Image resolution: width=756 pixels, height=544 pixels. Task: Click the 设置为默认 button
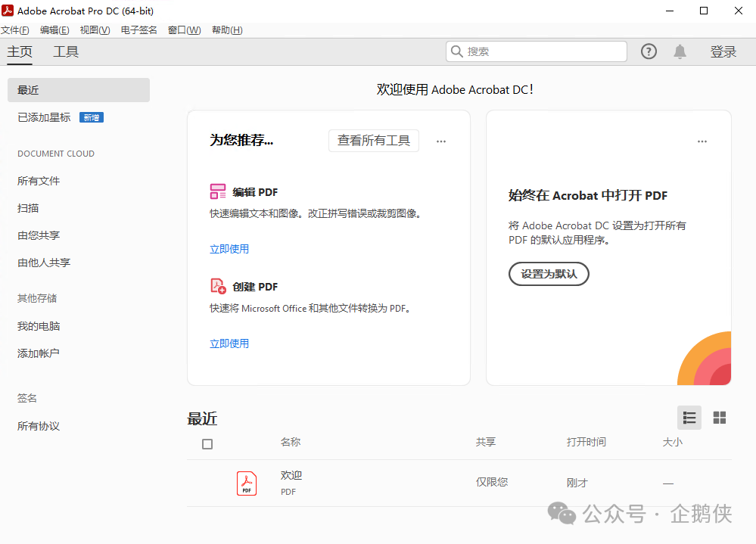pyautogui.click(x=549, y=274)
